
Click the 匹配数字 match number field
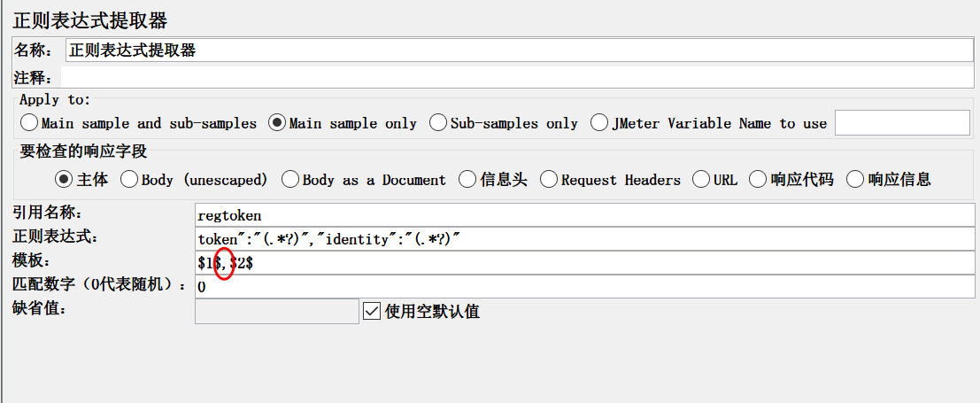tap(583, 287)
